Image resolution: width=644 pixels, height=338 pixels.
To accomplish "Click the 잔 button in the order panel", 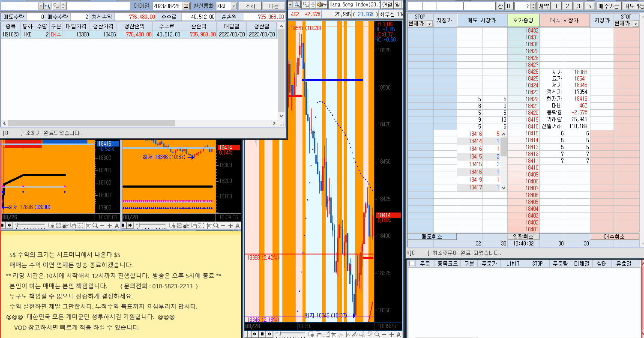I will (500, 6).
